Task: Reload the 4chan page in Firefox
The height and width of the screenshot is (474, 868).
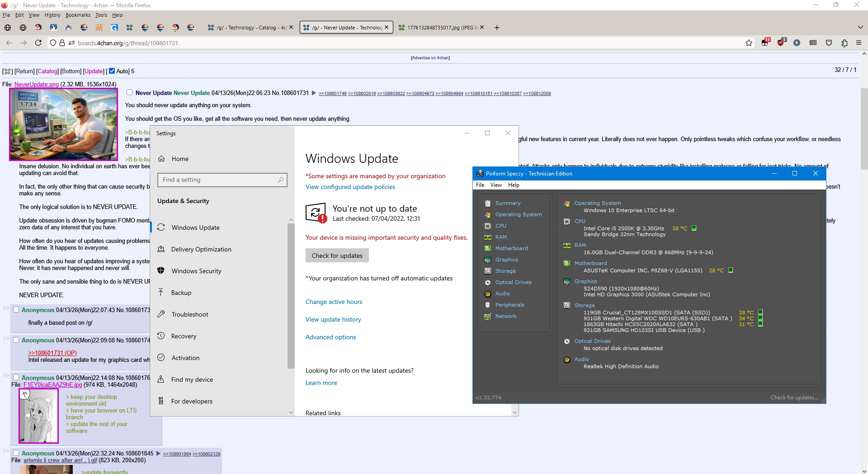Action: [x=38, y=43]
